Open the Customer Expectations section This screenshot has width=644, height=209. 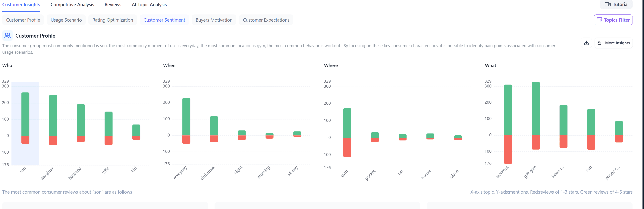coord(266,20)
